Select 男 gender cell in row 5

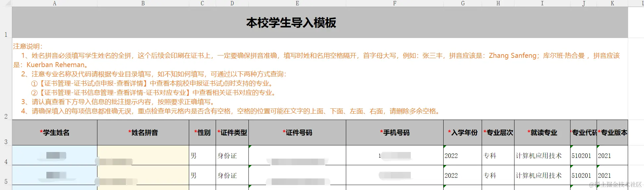pyautogui.click(x=202, y=175)
